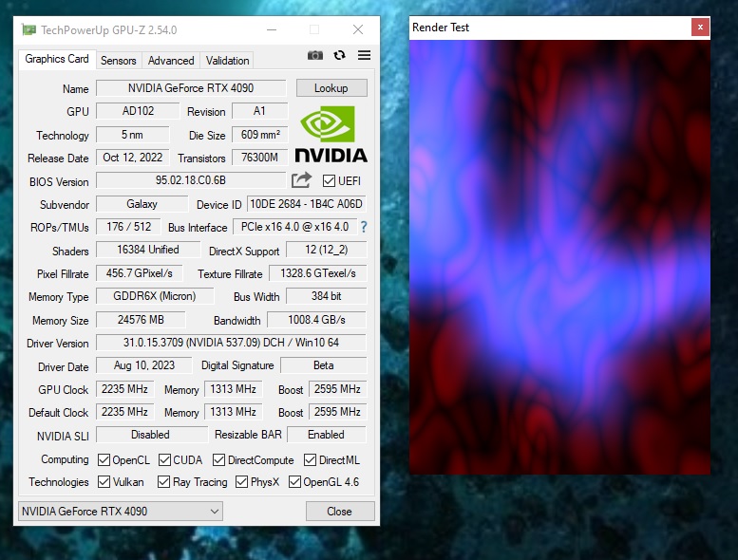Click the Digital Signature field Beta
The image size is (738, 560).
[x=323, y=365]
